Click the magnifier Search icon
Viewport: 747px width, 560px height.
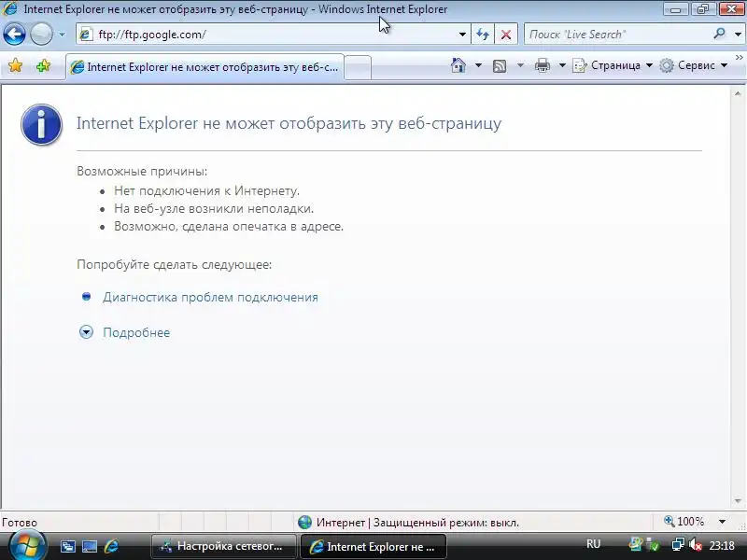pyautogui.click(x=719, y=34)
